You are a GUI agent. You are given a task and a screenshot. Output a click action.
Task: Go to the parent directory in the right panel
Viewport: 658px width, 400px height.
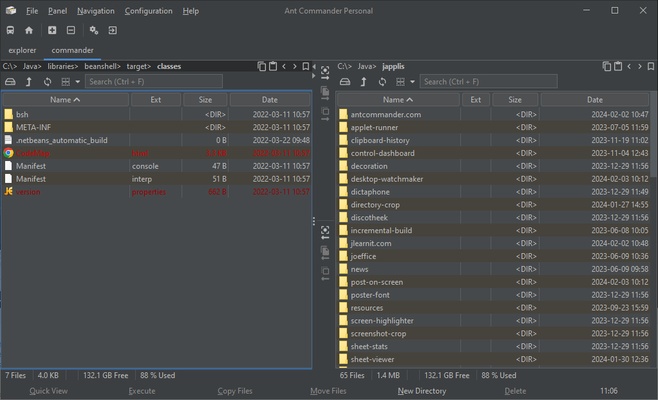point(363,82)
